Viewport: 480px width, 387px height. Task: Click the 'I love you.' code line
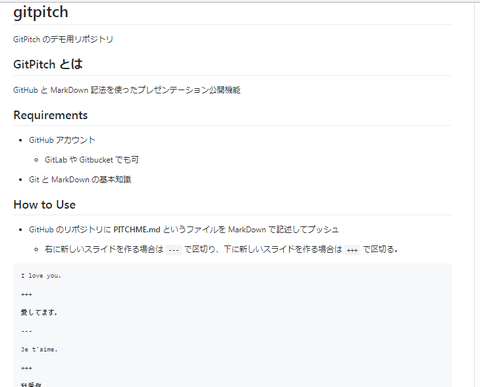(x=41, y=276)
